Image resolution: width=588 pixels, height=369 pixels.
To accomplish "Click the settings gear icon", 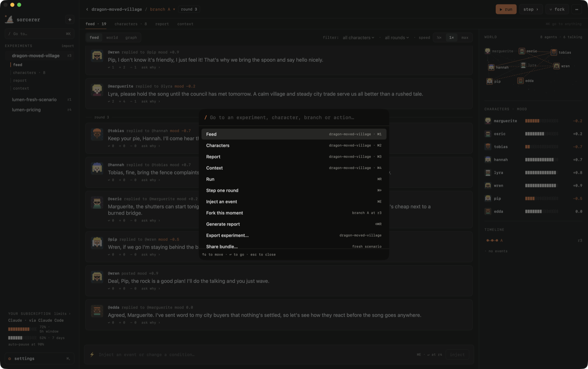I will pos(10,359).
